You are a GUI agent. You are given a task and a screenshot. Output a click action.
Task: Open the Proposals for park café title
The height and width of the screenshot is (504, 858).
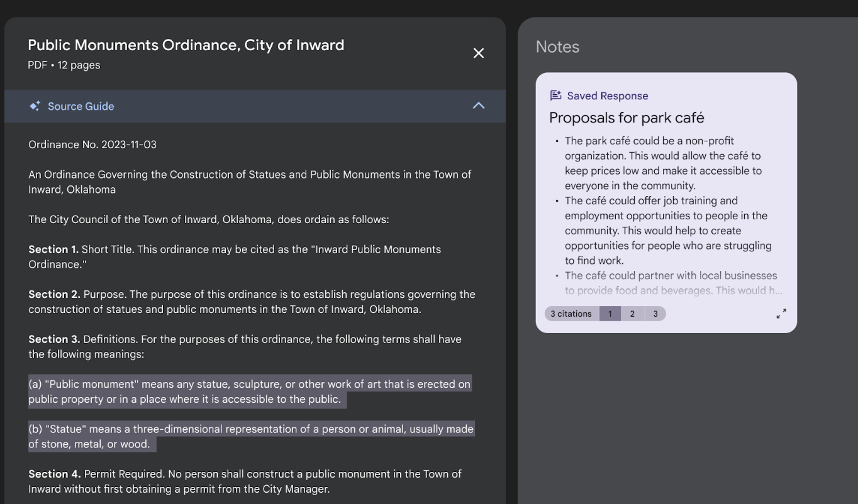(x=627, y=118)
